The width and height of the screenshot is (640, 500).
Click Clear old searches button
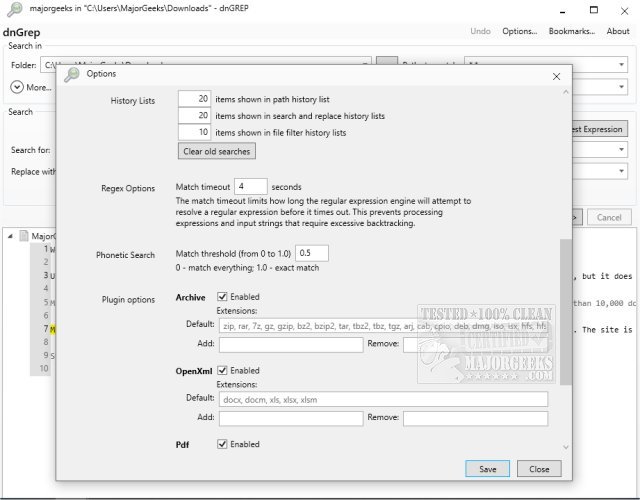click(217, 151)
